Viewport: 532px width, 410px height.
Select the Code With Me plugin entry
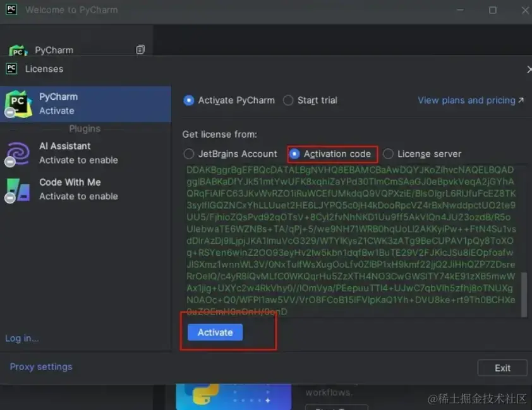[85, 190]
